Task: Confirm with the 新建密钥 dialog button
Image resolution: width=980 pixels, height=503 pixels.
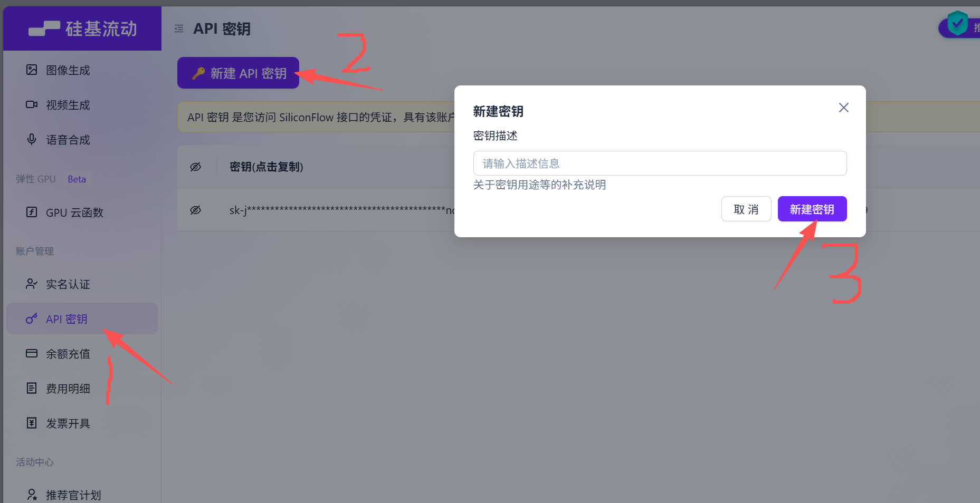Action: point(812,209)
